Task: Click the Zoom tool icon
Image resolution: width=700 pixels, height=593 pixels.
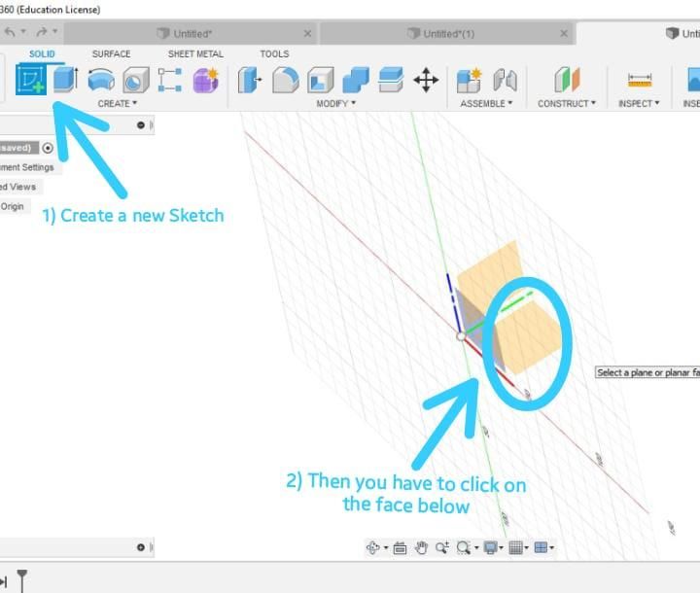Action: tap(442, 547)
